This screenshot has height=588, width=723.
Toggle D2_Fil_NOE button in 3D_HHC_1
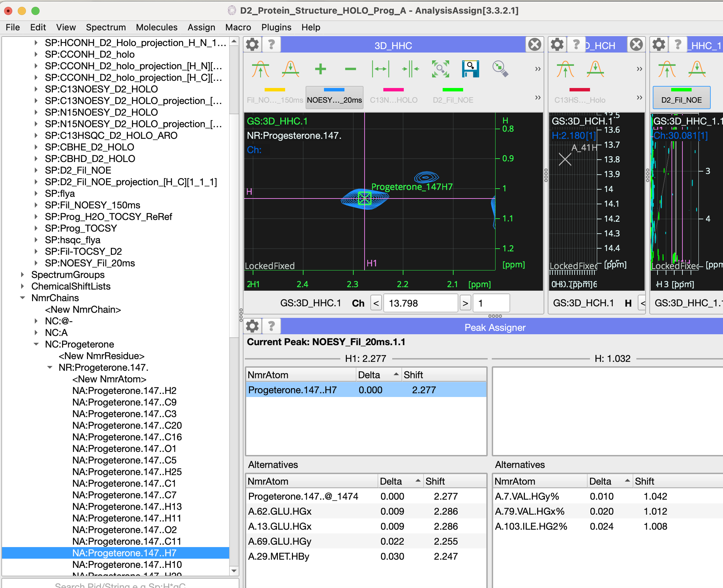(x=681, y=98)
